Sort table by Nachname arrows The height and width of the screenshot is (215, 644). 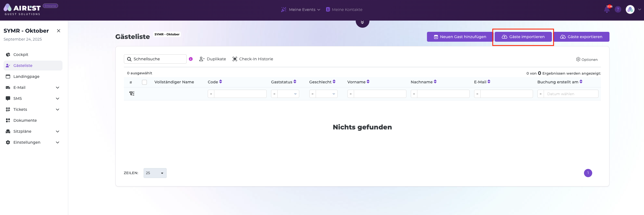click(x=435, y=82)
